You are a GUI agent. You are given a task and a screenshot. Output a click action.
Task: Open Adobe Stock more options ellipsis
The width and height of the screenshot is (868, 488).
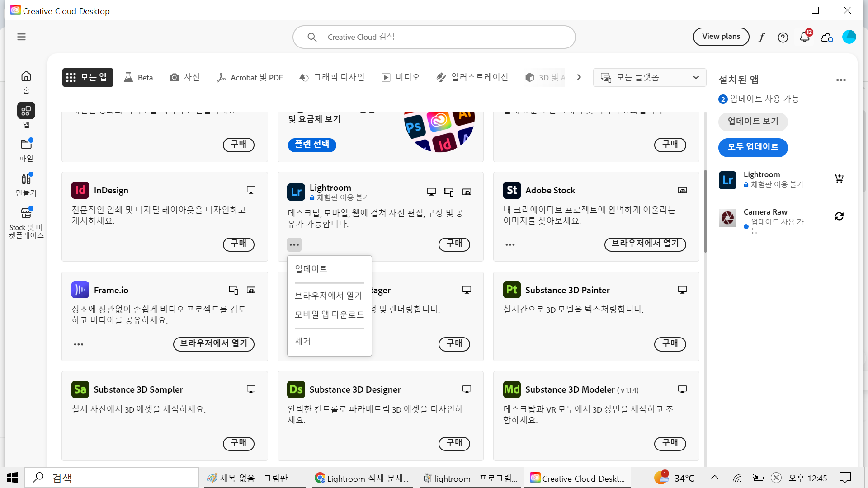pyautogui.click(x=510, y=244)
